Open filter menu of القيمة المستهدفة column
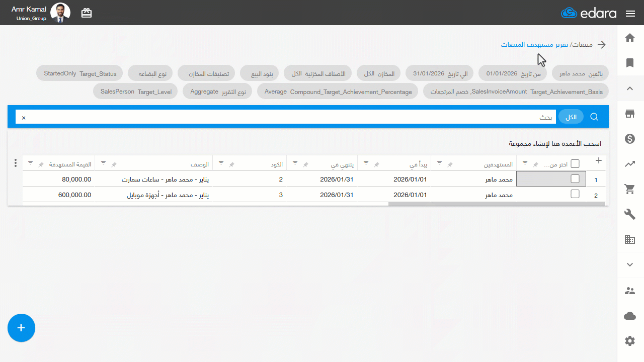The height and width of the screenshot is (362, 644). pyautogui.click(x=30, y=163)
